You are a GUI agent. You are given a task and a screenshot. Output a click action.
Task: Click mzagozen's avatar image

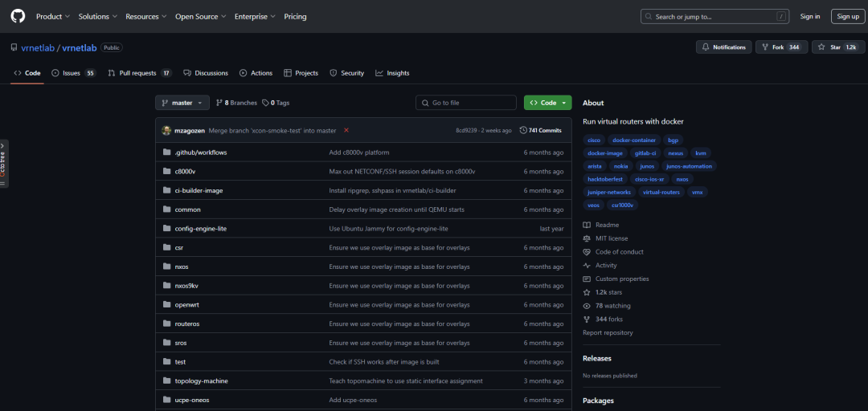point(166,131)
